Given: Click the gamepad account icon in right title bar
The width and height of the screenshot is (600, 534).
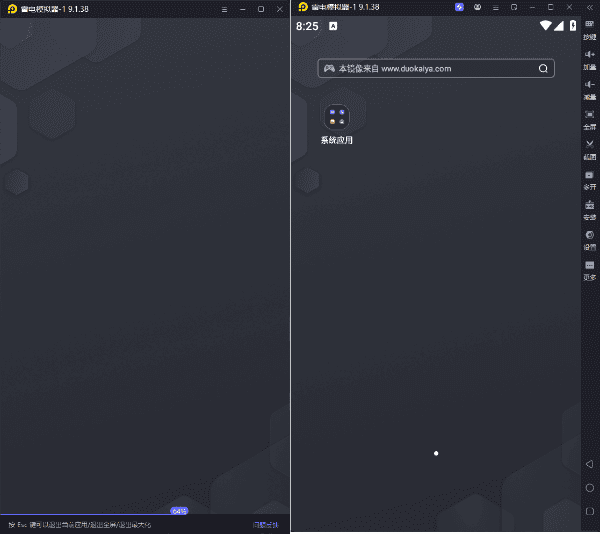Looking at the screenshot, I should tap(477, 7).
